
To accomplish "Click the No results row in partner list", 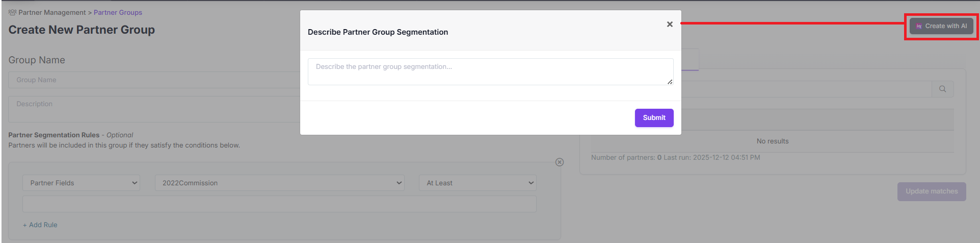I will (772, 141).
